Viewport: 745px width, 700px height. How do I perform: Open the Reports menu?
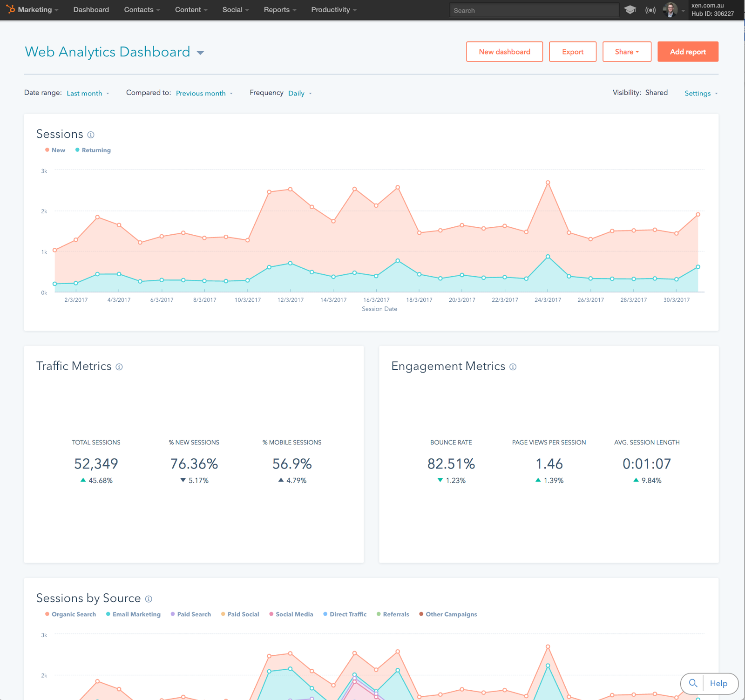279,10
